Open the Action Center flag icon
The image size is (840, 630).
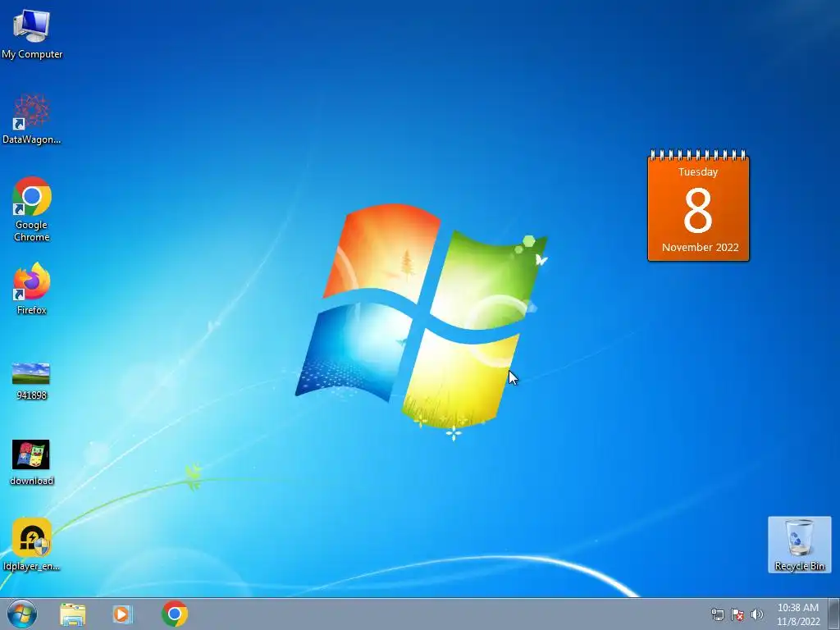(x=737, y=614)
